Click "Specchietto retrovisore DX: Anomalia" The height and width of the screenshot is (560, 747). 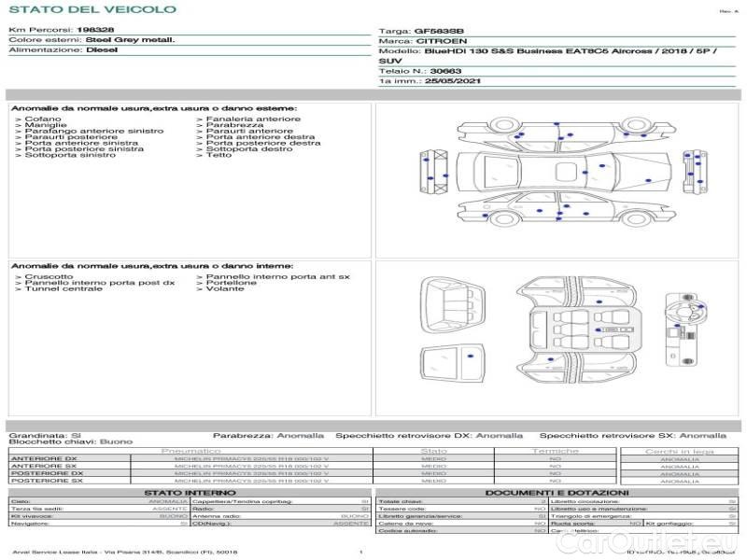(429, 436)
